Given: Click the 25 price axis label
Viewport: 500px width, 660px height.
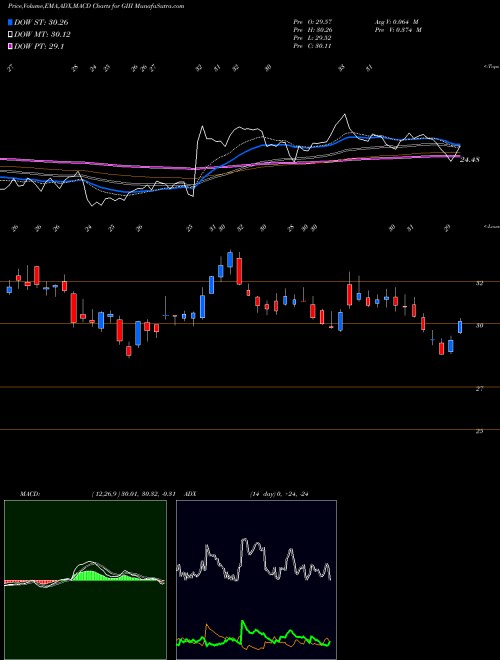Looking at the screenshot, I should point(479,431).
